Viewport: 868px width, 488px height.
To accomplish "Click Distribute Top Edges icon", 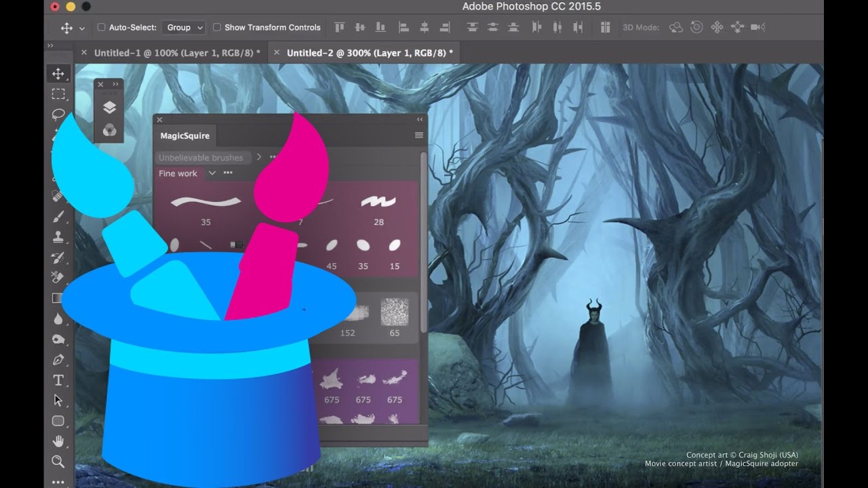I will pyautogui.click(x=472, y=27).
